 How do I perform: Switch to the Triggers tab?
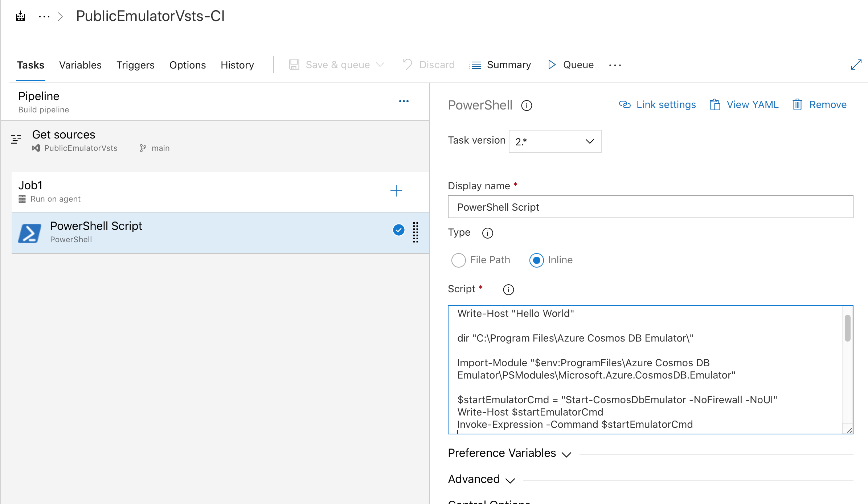135,65
